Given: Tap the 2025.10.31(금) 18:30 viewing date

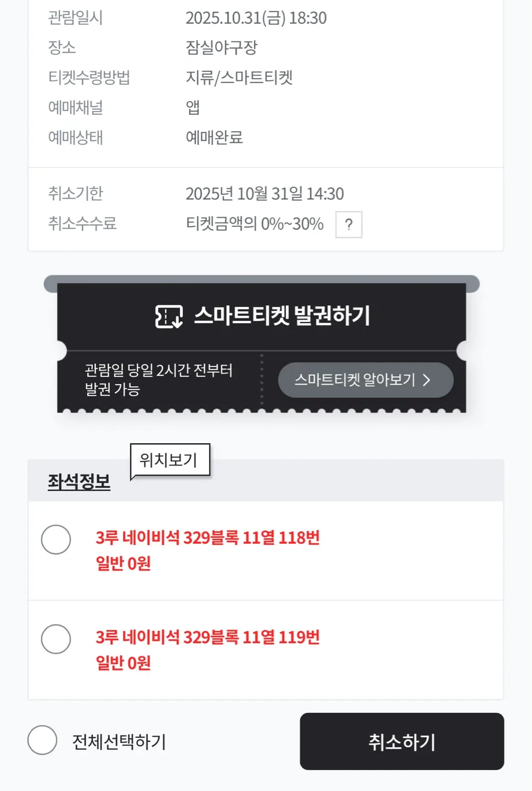Looking at the screenshot, I should tap(256, 18).
